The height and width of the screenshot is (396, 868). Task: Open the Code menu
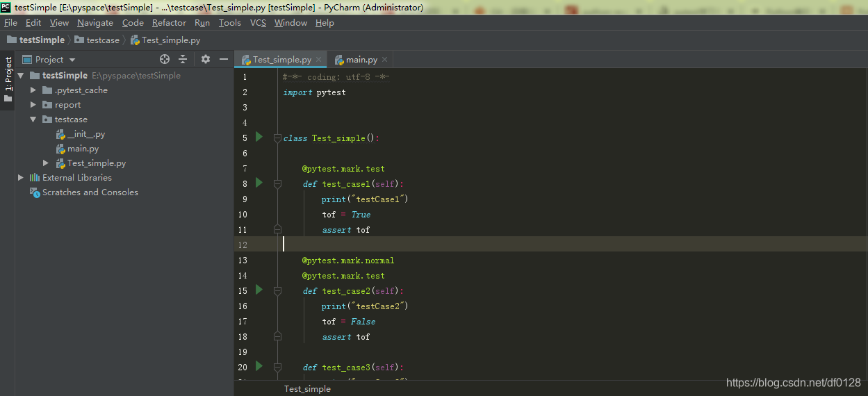click(x=133, y=23)
